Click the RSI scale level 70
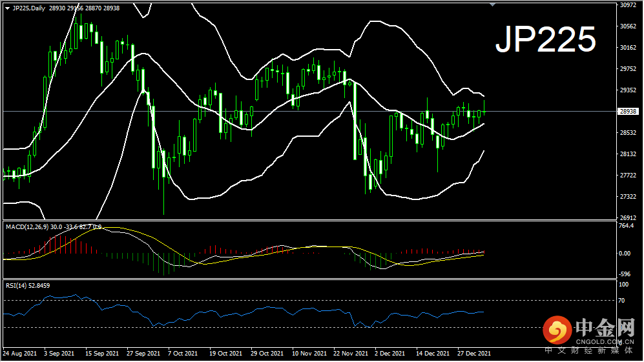The width and height of the screenshot is (644, 362). [622, 301]
